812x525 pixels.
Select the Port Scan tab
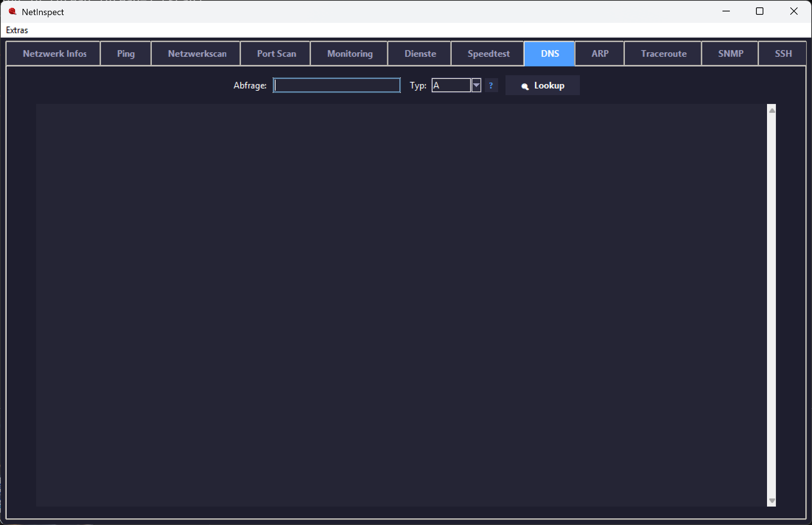276,54
